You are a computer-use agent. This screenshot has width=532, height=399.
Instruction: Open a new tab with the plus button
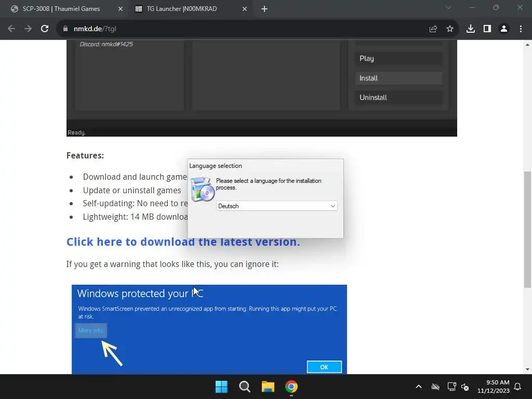(264, 9)
